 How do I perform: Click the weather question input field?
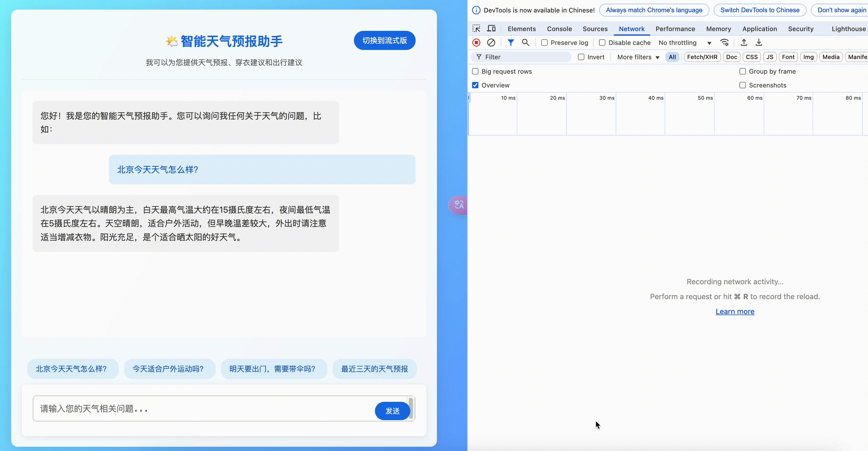[202, 408]
